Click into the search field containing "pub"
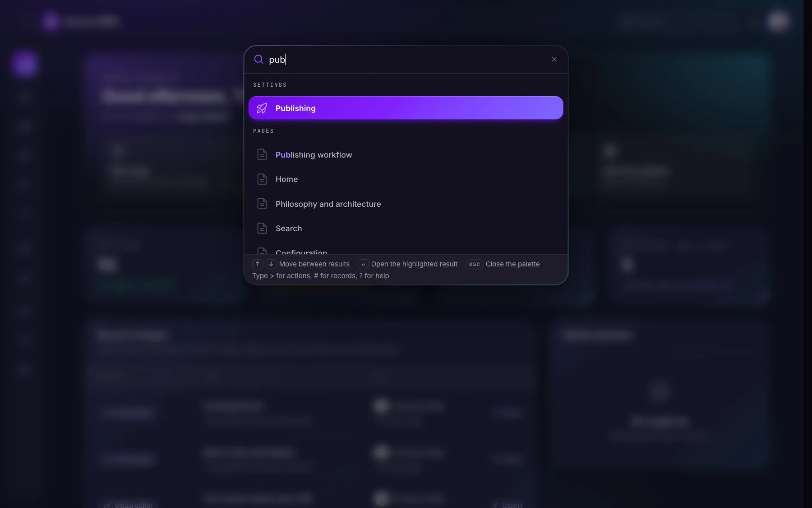The image size is (812, 508). click(x=406, y=59)
